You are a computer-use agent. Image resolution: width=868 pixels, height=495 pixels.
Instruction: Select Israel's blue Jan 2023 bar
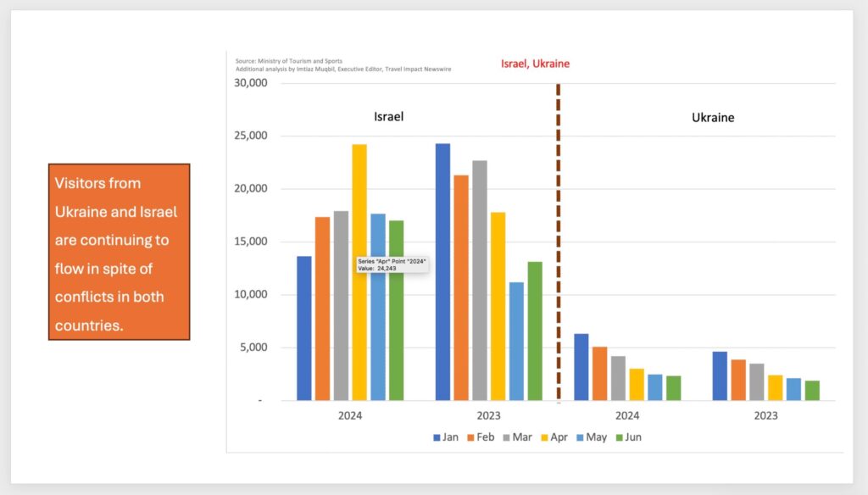[442, 271]
